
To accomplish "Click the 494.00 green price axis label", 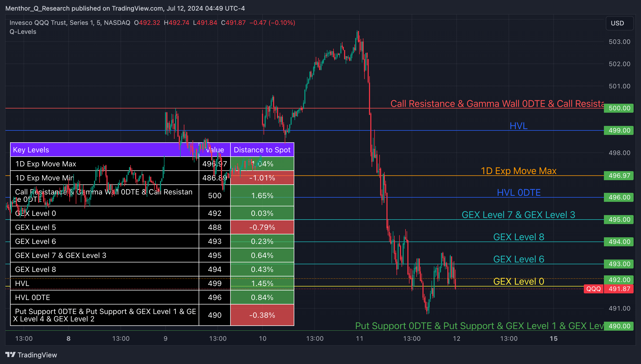I will point(619,242).
